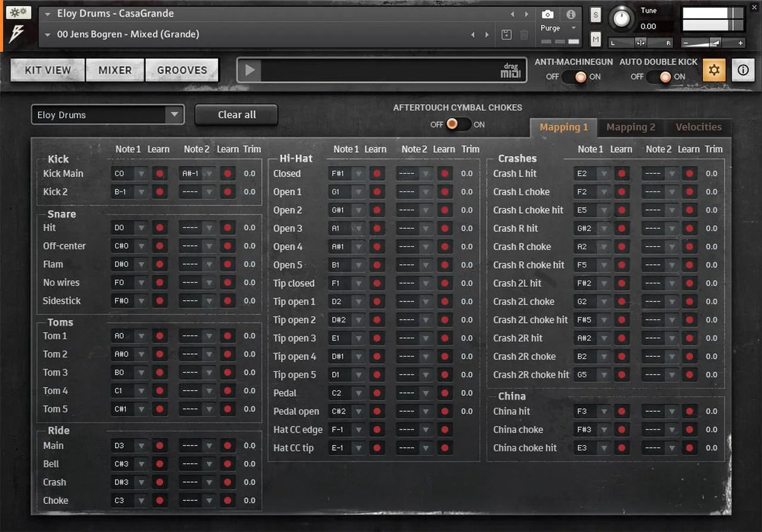Click the play button in the groove player
Image resolution: width=762 pixels, height=532 pixels.
249,70
